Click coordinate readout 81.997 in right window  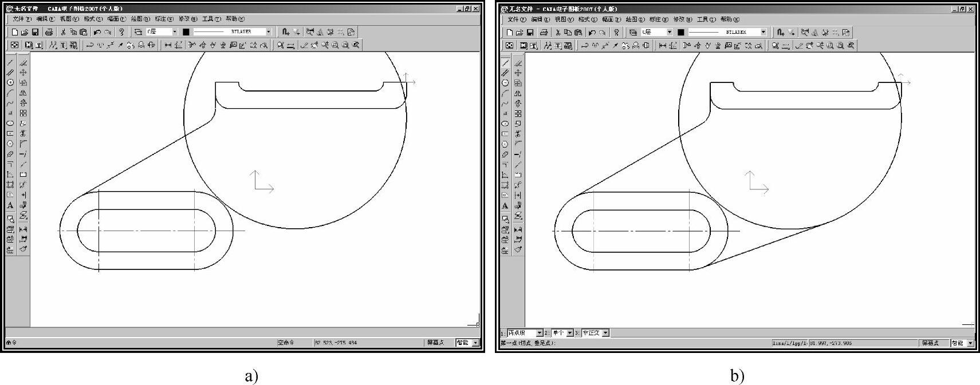click(x=862, y=343)
